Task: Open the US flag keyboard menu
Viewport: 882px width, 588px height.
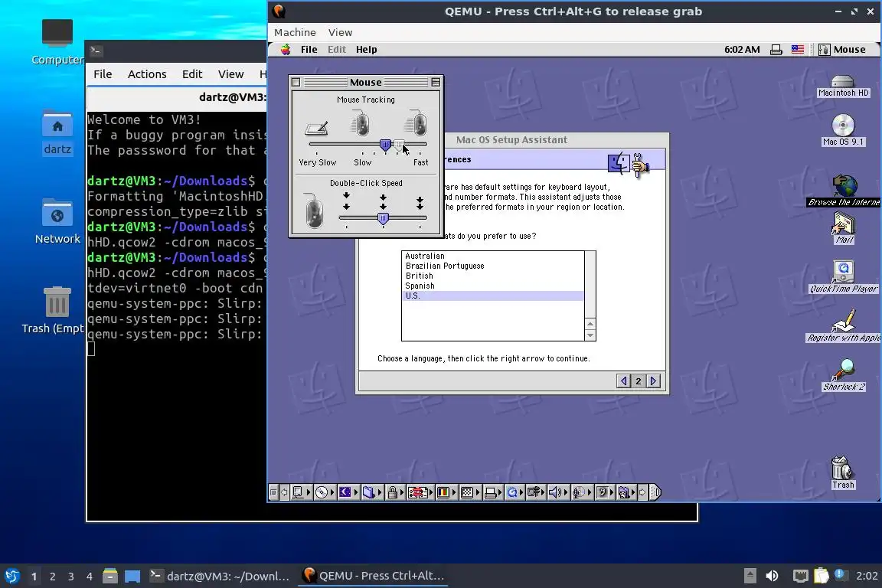Action: (798, 50)
